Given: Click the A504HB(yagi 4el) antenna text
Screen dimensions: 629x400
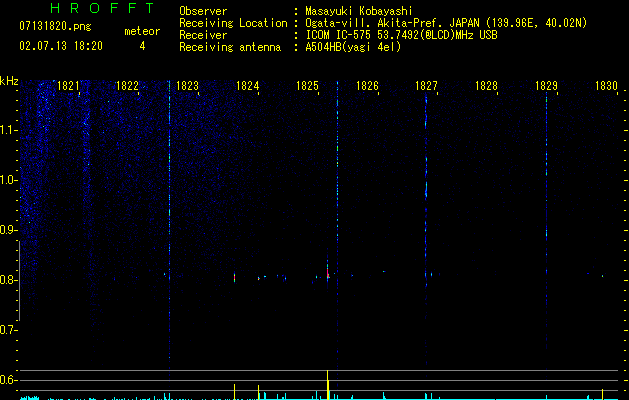Looking at the screenshot, I should (x=353, y=47).
